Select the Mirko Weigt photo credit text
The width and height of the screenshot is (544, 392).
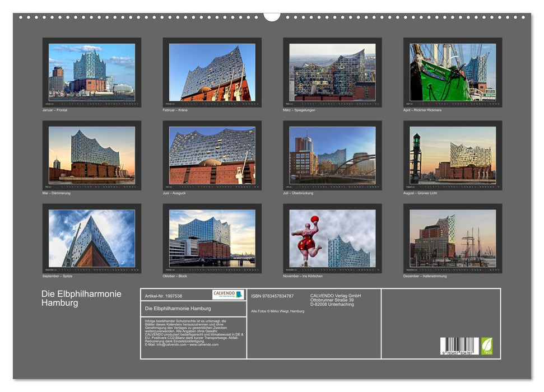coord(277,311)
